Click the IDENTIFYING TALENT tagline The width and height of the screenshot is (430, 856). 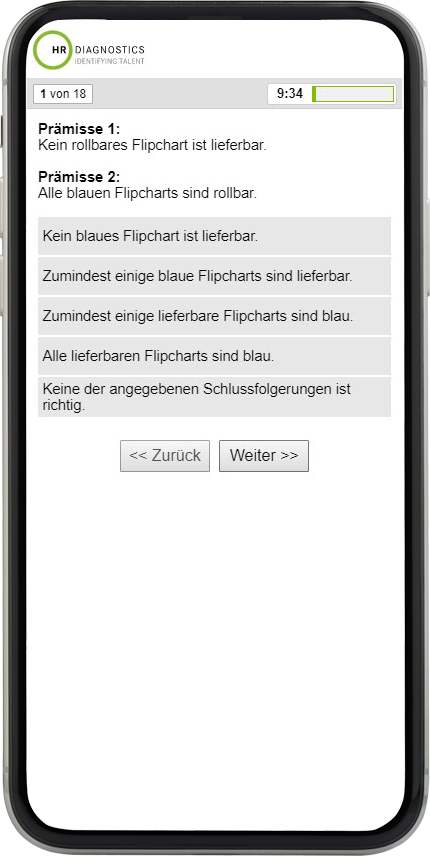click(109, 62)
